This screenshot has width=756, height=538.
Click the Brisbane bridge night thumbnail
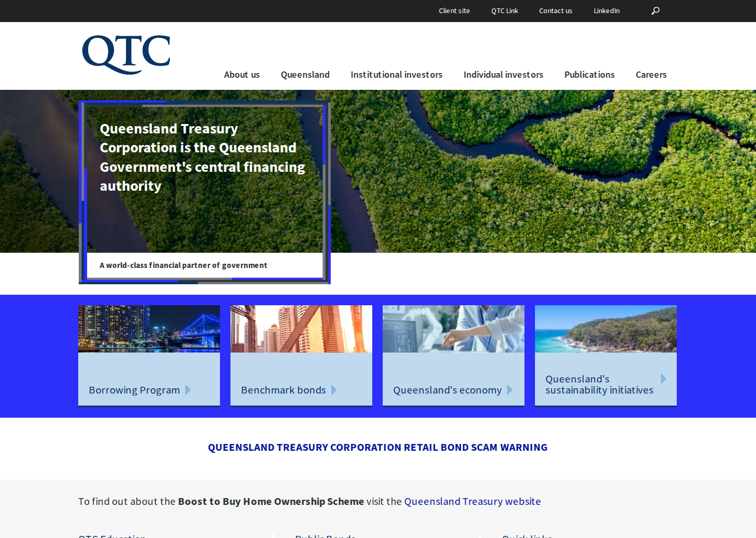tap(149, 329)
